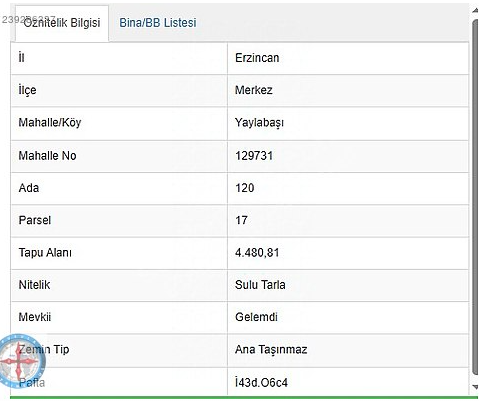Click the Tapu Alanı row label
The width and height of the screenshot is (479, 401).
[x=45, y=253]
